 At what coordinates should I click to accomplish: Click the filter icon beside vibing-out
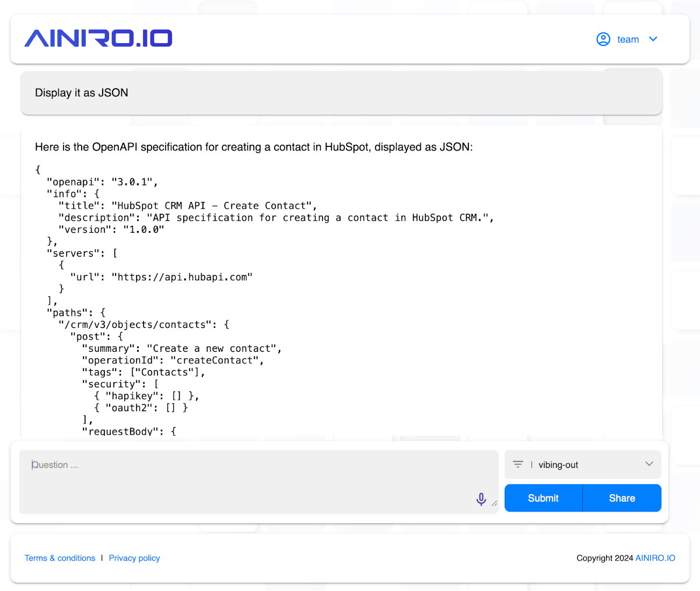pos(518,464)
